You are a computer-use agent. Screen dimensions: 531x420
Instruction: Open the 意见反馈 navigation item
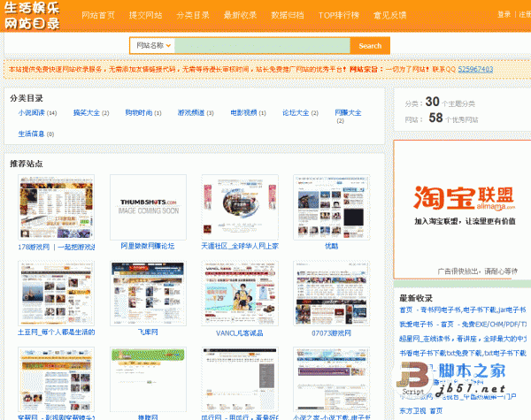[x=389, y=15]
